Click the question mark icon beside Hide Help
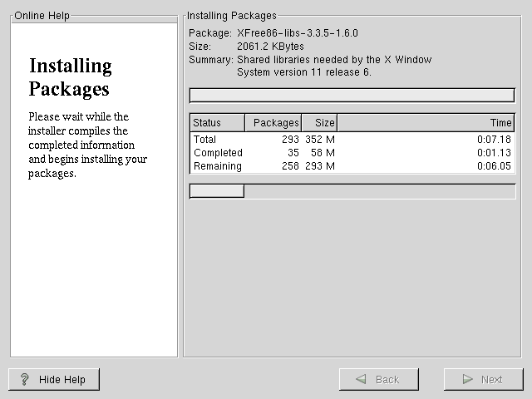This screenshot has height=399, width=532. [x=25, y=380]
